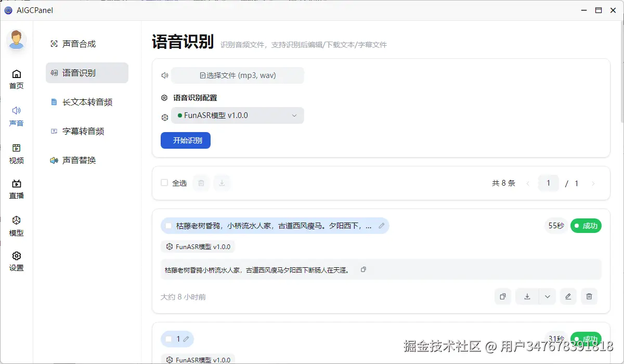Switch to 长文本转音频 tab
The image size is (624, 364).
pos(87,102)
